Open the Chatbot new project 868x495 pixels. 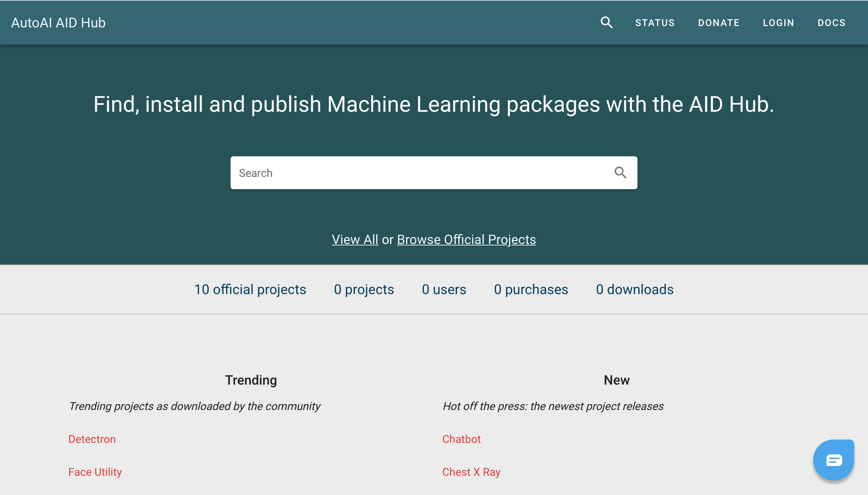coord(461,439)
